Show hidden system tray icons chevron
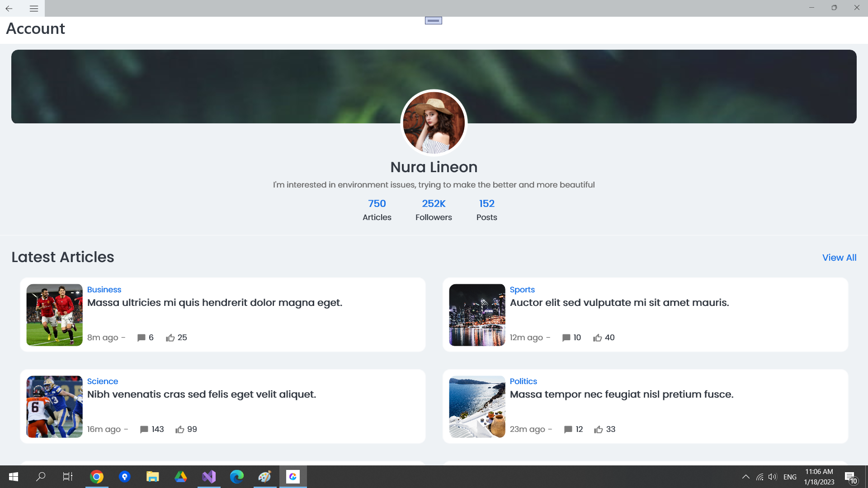The height and width of the screenshot is (488, 868). pyautogui.click(x=746, y=477)
